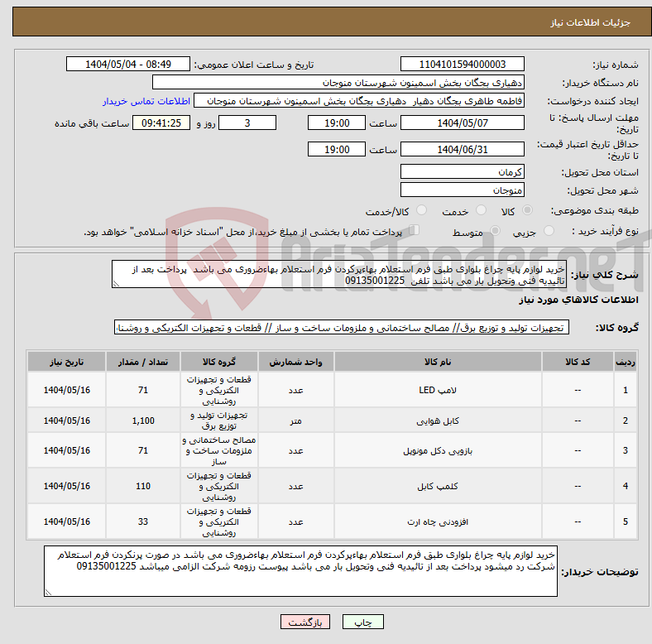The width and height of the screenshot is (652, 644).
Task: Open اطلاعات تماس خریدار link
Action: (146, 101)
